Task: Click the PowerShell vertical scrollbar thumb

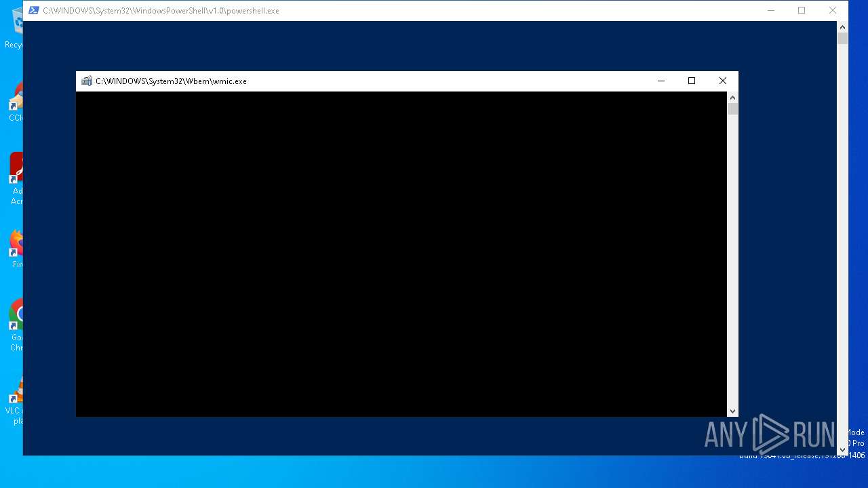Action: [842, 39]
